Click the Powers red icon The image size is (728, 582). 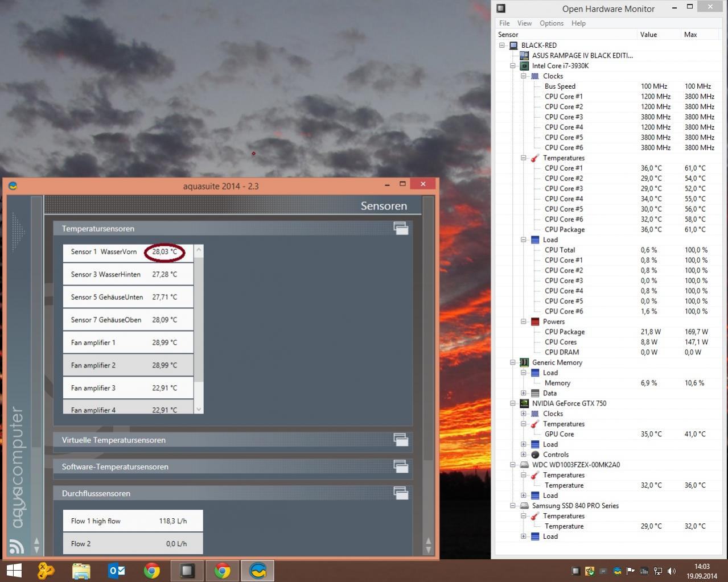(535, 321)
